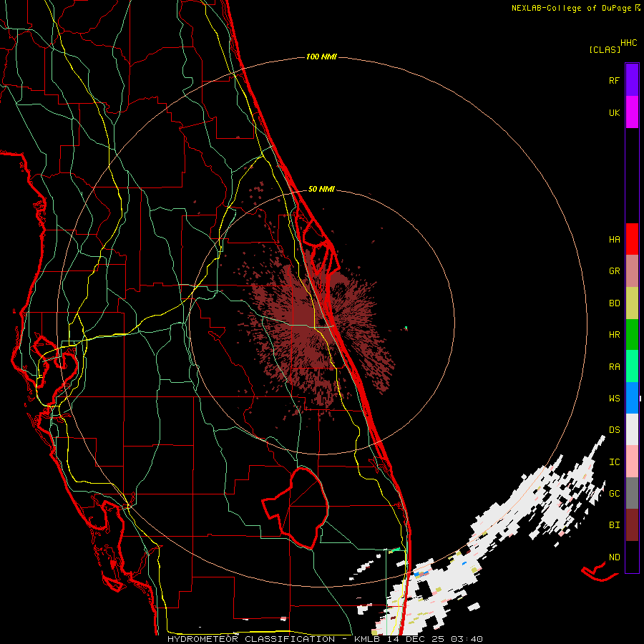Click the WS blue legend swatch
Image resolution: width=644 pixels, height=644 pixels.
pos(632,398)
